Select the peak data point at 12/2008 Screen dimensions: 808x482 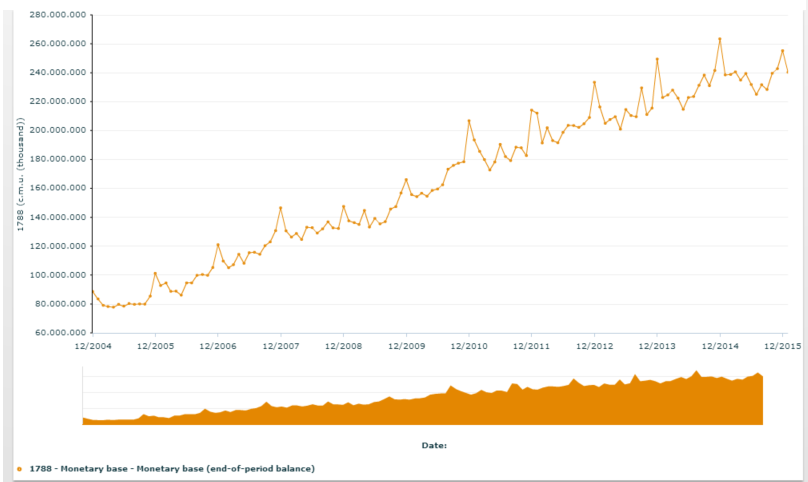[x=344, y=206]
